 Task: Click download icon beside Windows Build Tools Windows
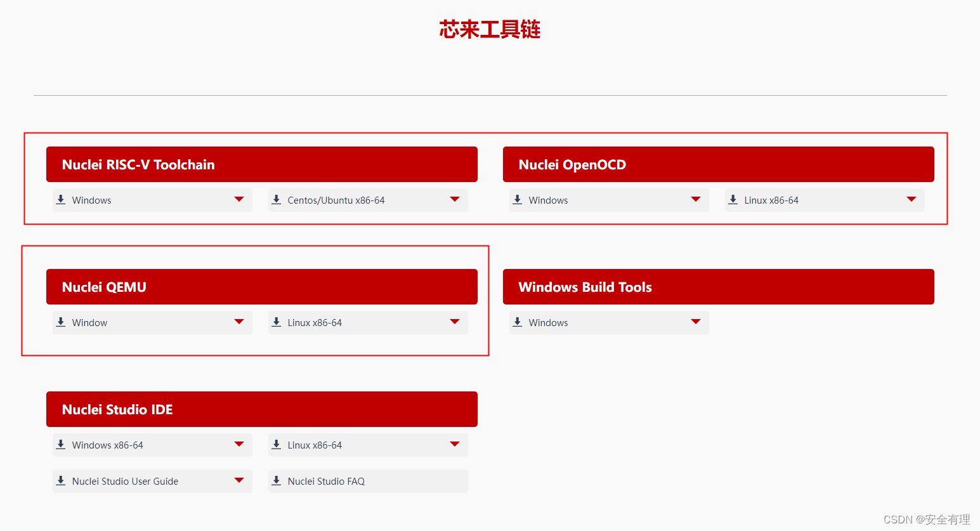pos(518,322)
